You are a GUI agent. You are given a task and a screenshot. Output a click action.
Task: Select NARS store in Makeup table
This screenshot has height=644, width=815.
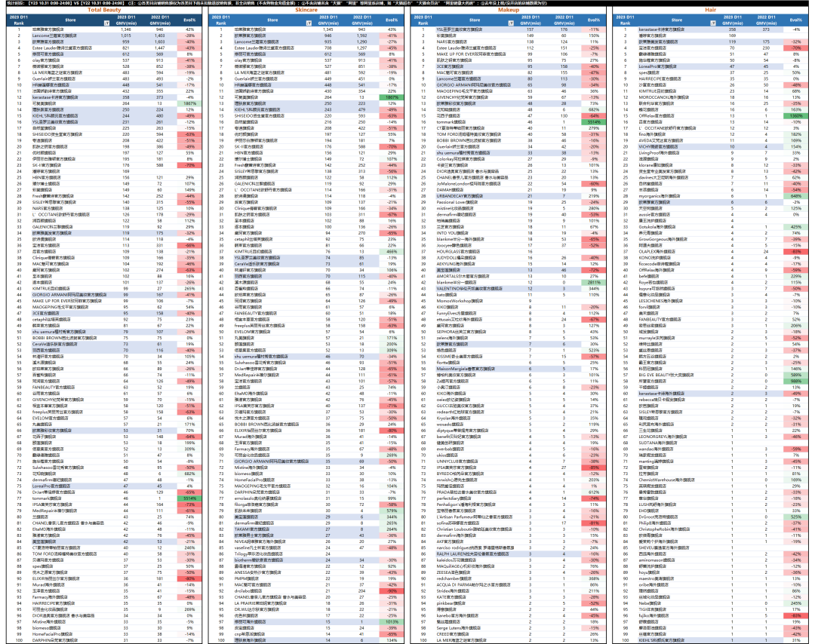[454, 41]
